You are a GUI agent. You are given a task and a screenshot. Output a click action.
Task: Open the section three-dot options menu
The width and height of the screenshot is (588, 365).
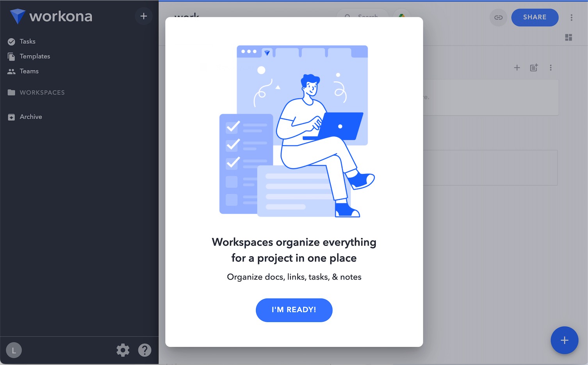551,68
